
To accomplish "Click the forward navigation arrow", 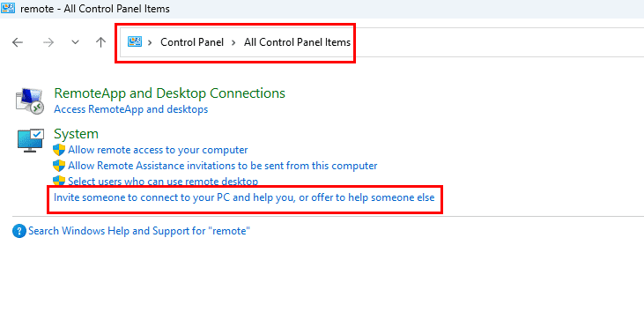I will pyautogui.click(x=48, y=42).
